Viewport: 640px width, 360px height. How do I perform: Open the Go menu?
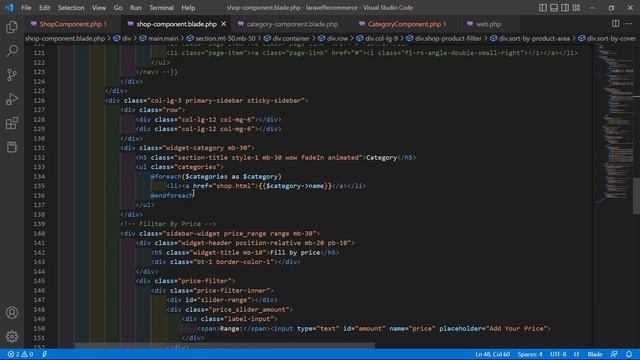[x=118, y=8]
